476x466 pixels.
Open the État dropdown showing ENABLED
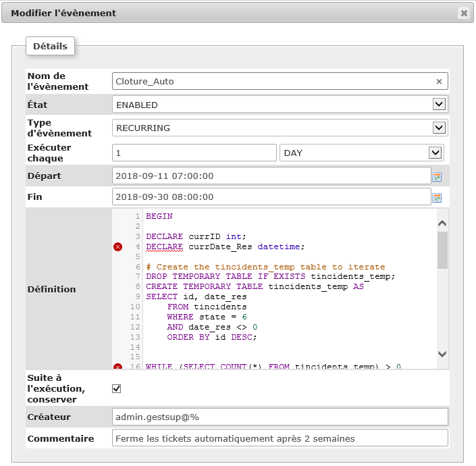(x=280, y=105)
